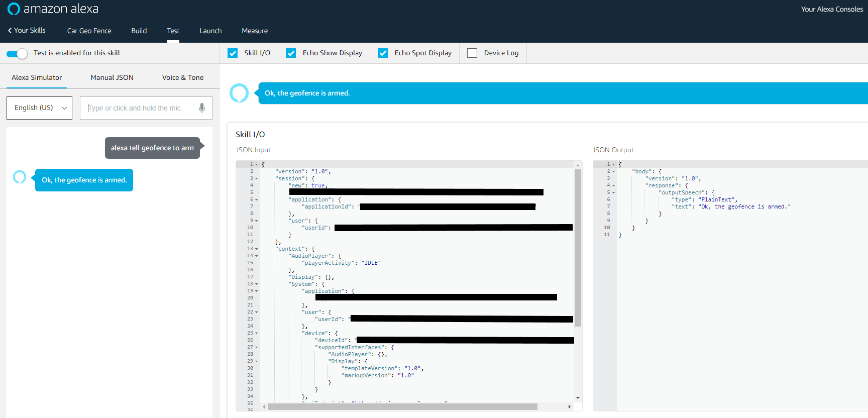Click the back chevron beside Your Skills
The image size is (868, 418).
pos(10,31)
